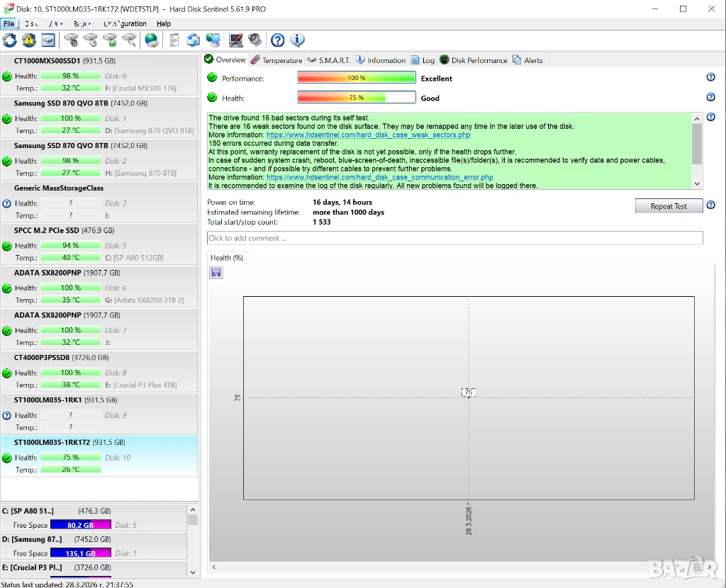Viewport: 726px width, 588px height.
Task: Click the yellow warning disk toolbar icon
Action: [29, 40]
